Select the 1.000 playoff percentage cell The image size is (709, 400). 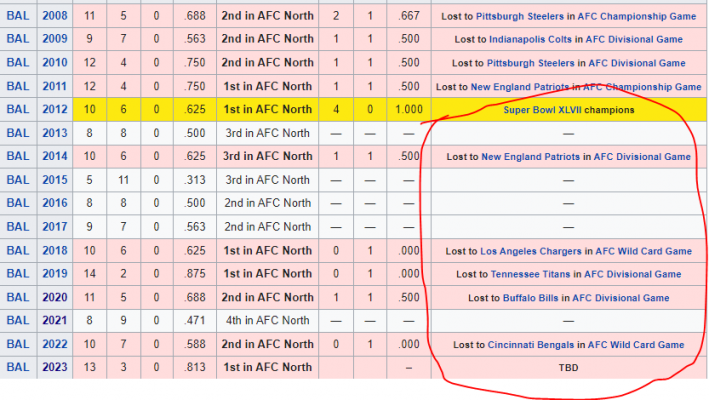409,109
